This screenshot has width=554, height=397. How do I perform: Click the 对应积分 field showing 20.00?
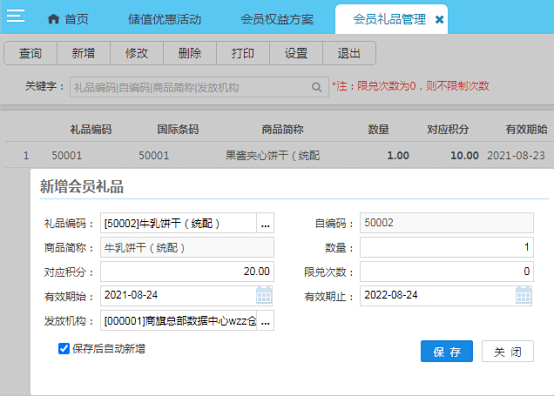(187, 272)
